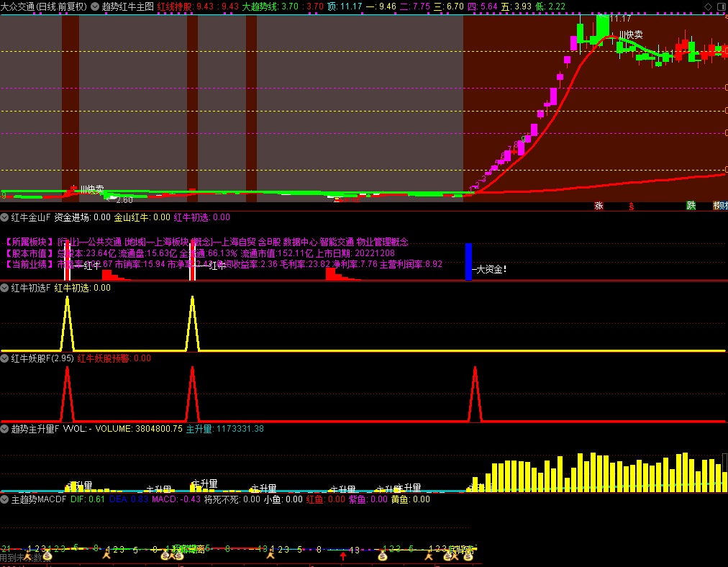Click the 红牛初选F panel name
This screenshot has height=567, width=728.
pos(31,288)
